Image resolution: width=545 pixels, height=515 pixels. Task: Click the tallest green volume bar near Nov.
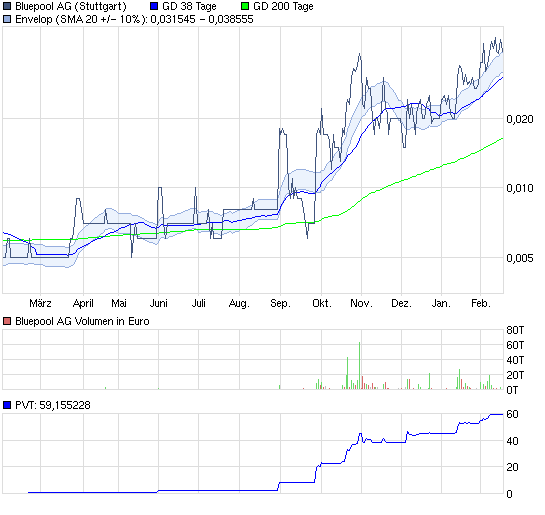pos(359,365)
